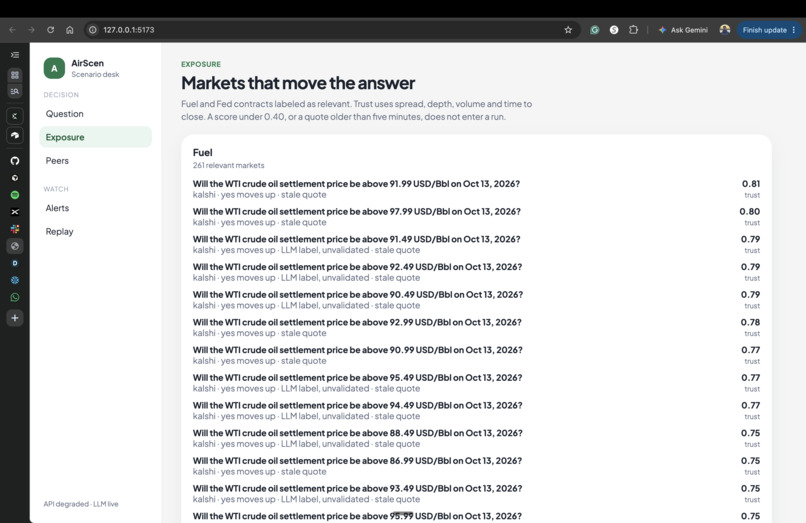Open the speedometer gauge sidebar icon
The height and width of the screenshot is (523, 806).
(x=15, y=135)
